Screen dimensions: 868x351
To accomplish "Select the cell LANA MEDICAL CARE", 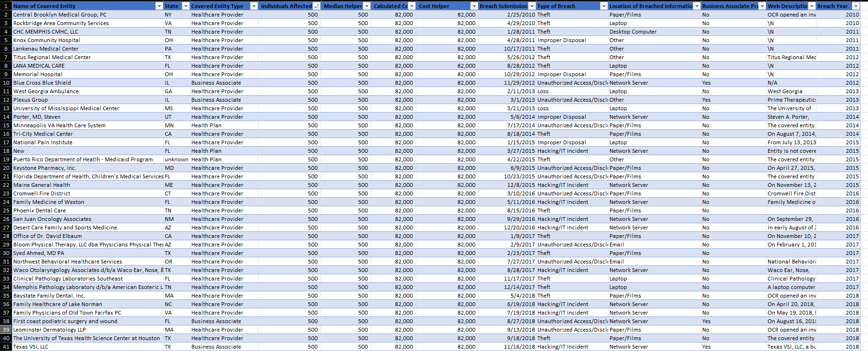I will [88, 66].
